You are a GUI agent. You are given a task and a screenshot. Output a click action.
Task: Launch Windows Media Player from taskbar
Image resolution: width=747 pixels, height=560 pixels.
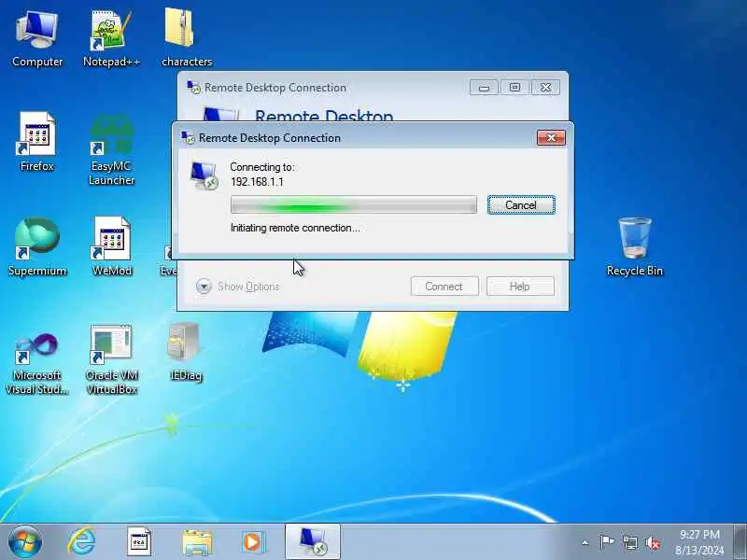click(254, 542)
